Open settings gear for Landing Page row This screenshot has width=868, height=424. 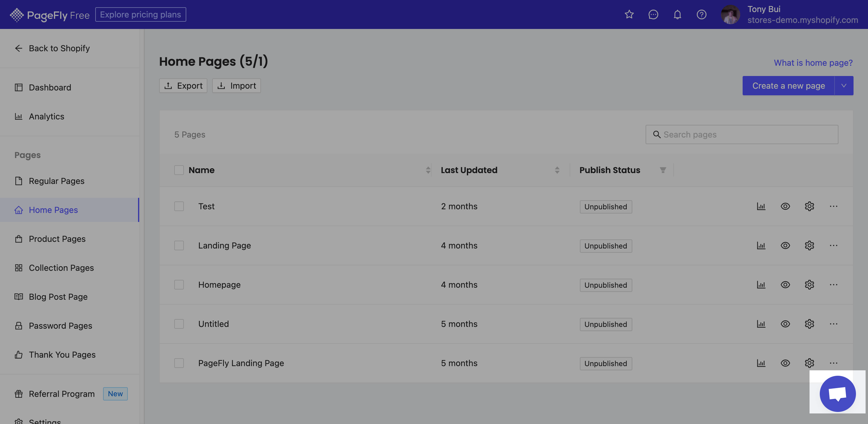coord(809,245)
